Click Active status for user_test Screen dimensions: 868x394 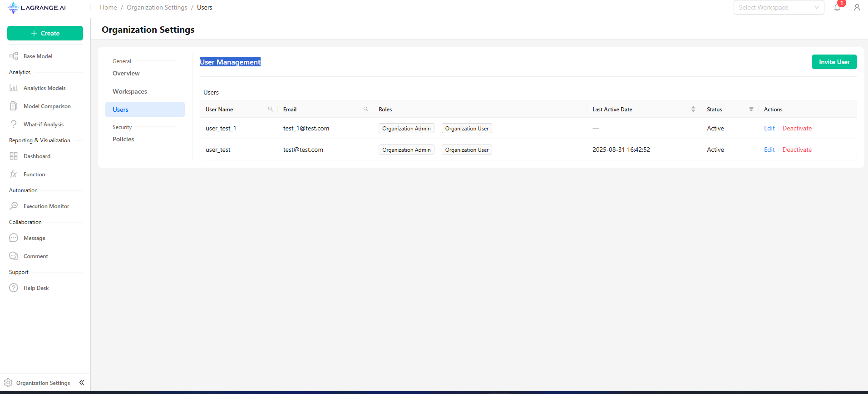coord(715,150)
